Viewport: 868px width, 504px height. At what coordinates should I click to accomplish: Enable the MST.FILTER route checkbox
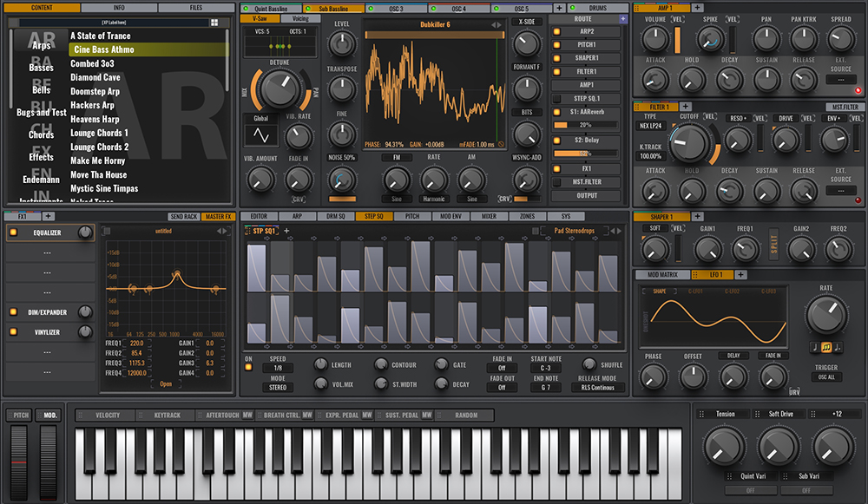click(x=557, y=182)
